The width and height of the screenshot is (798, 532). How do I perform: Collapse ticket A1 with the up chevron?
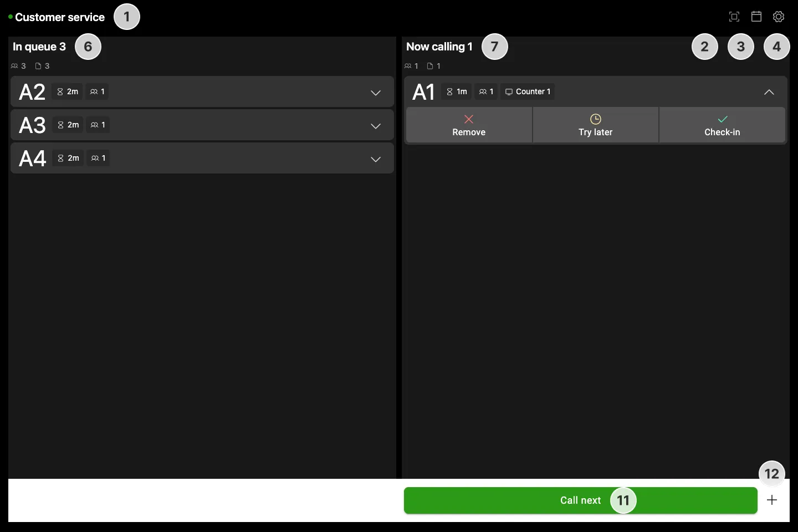(769, 92)
